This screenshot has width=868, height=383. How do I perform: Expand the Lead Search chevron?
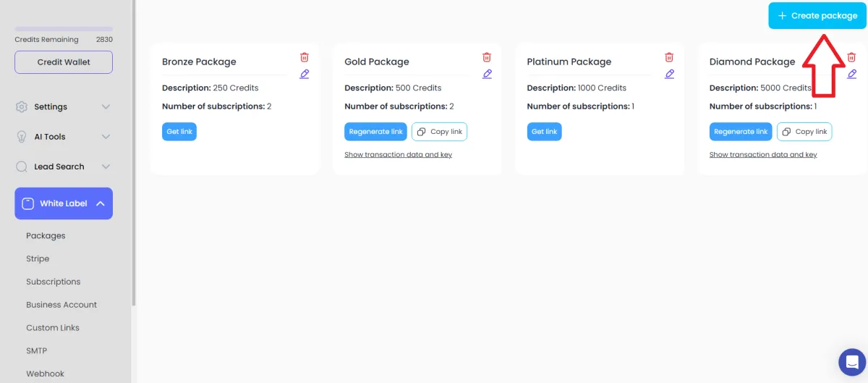point(106,167)
